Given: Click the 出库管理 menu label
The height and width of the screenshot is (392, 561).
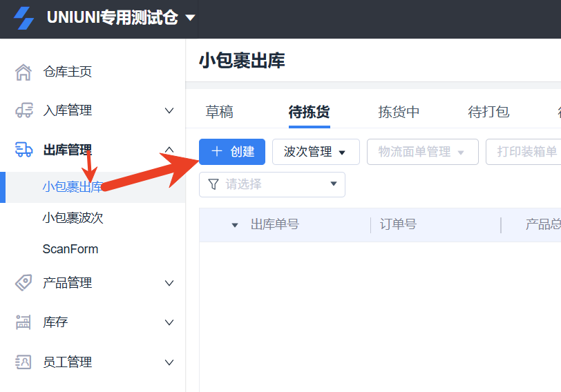Looking at the screenshot, I should (68, 149).
